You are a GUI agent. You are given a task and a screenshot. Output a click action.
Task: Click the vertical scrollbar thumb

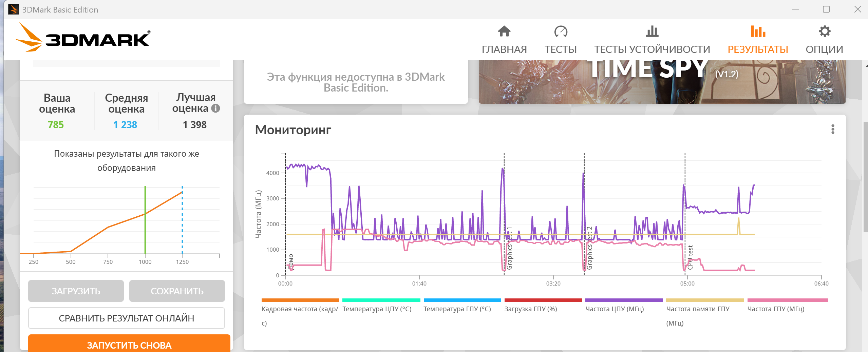(866, 176)
